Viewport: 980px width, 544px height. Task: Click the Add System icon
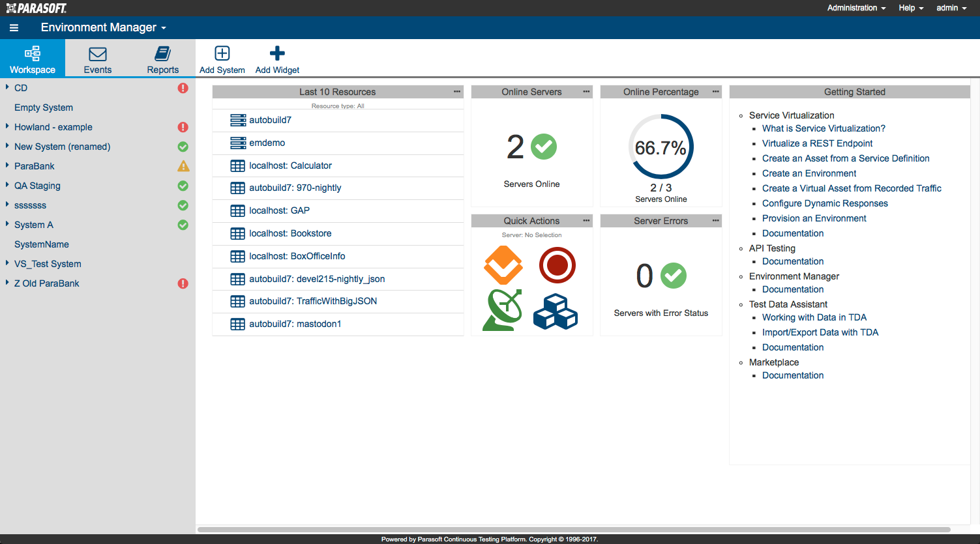(x=222, y=53)
